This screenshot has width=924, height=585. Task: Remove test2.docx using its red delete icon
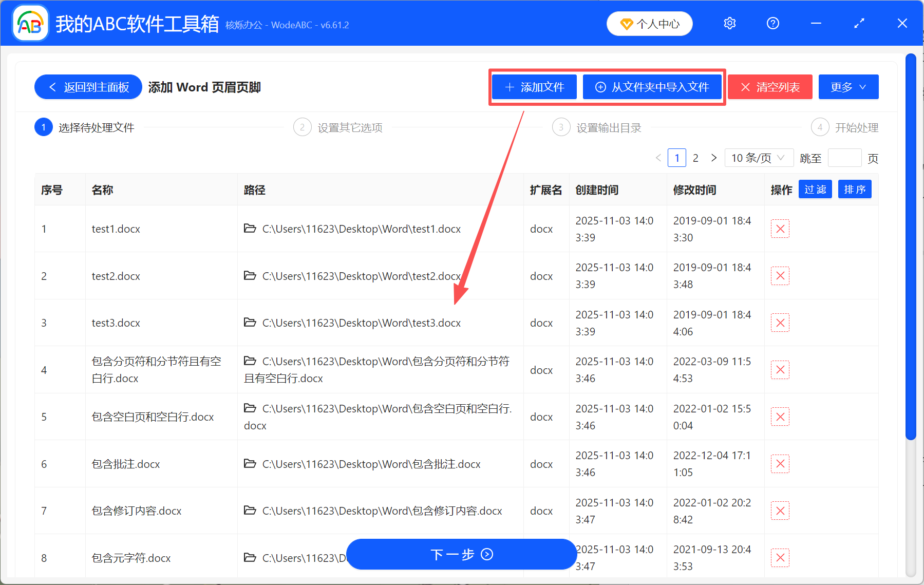pyautogui.click(x=780, y=276)
